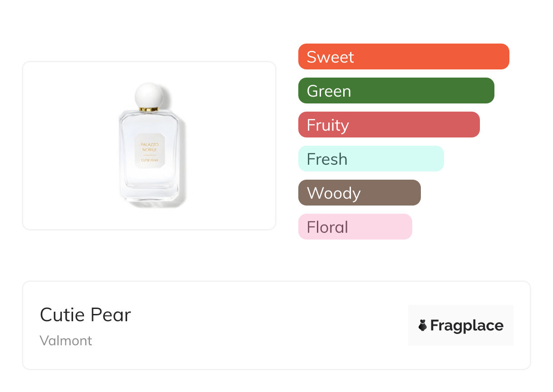Select the brown Woody accord bar

[359, 193]
